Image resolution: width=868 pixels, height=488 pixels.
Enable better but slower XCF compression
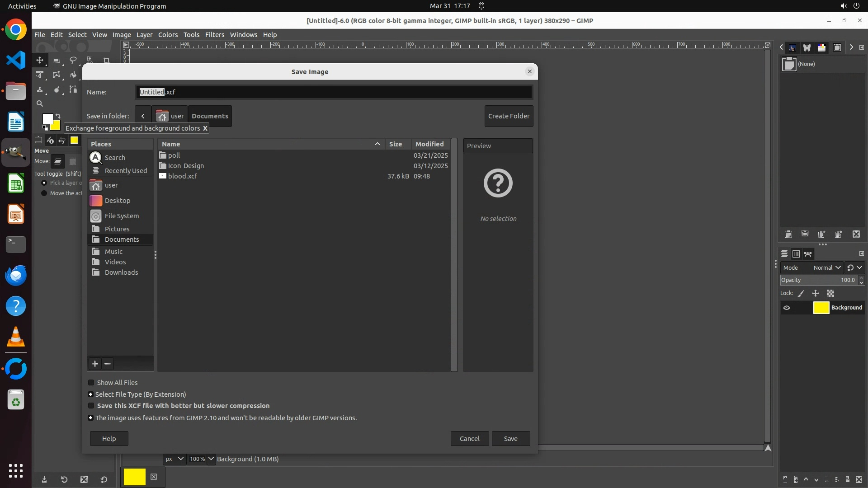pos(91,406)
